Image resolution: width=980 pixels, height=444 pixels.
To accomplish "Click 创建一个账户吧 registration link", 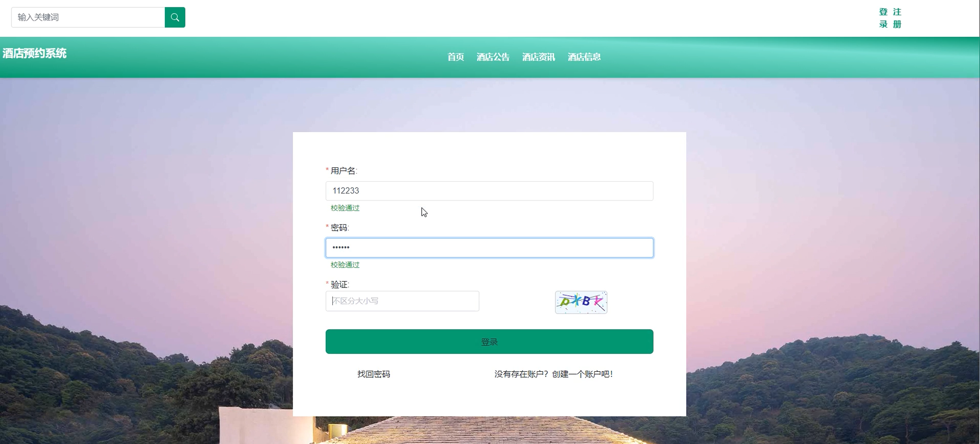I will pyautogui.click(x=582, y=374).
